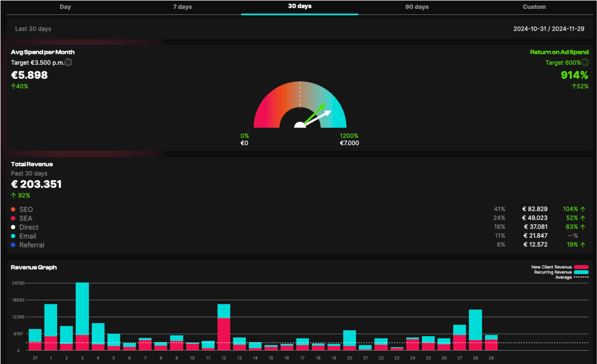Click the Return on Ad Spend heading

tap(559, 52)
